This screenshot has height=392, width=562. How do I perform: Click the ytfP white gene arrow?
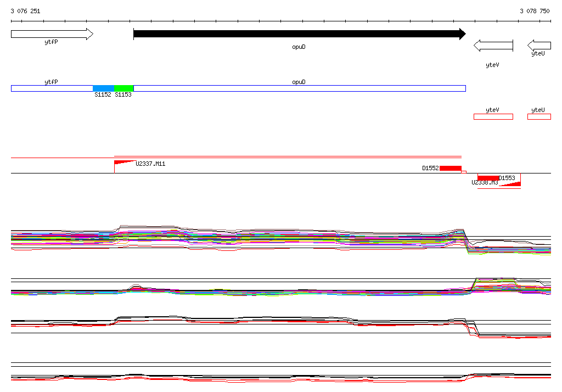(52, 34)
